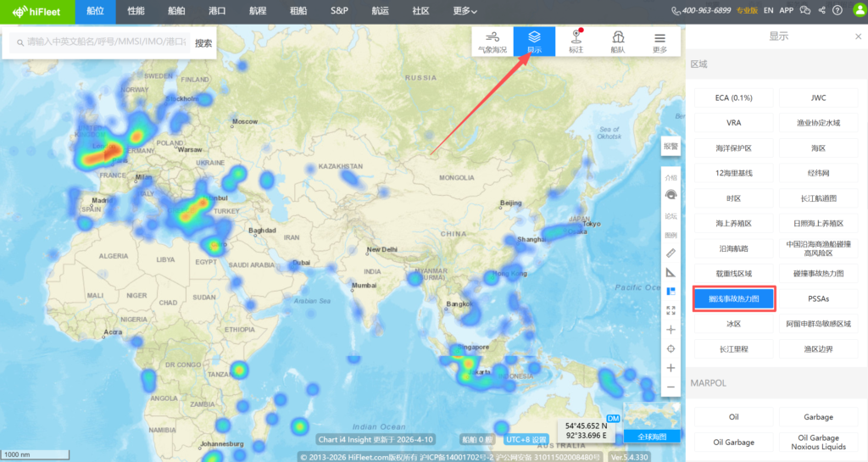Click the WeChat icon in header
868x462 pixels.
[x=804, y=11]
